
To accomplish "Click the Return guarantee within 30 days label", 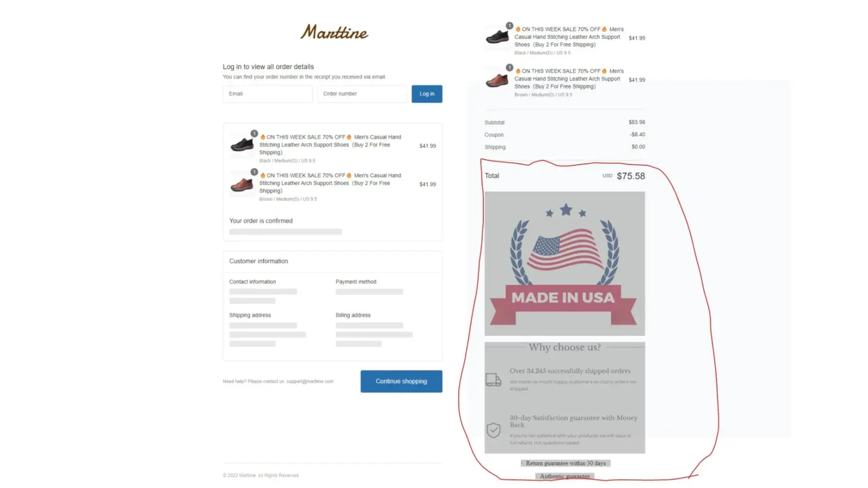I will pos(565,463).
